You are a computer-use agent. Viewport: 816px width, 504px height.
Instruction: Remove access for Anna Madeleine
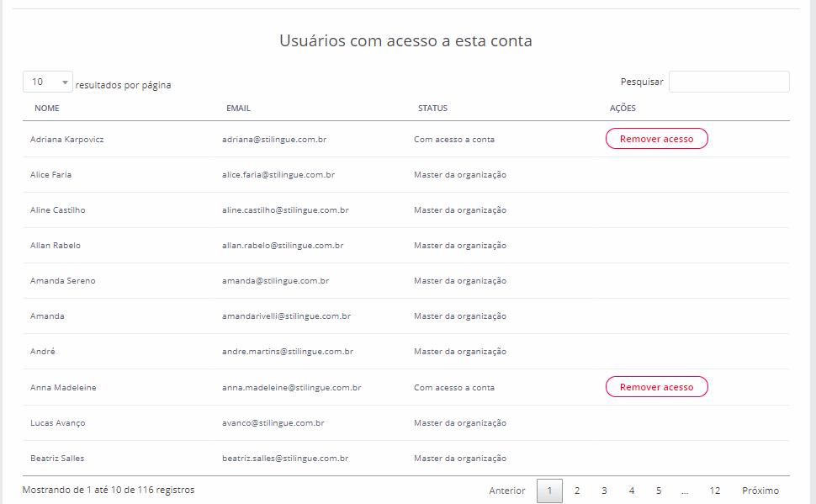click(656, 387)
